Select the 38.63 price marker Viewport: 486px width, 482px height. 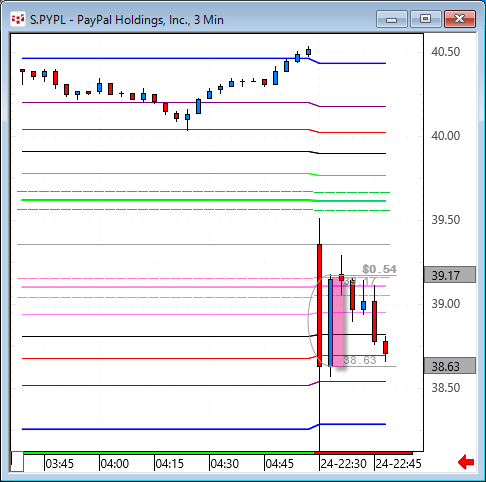tap(450, 366)
